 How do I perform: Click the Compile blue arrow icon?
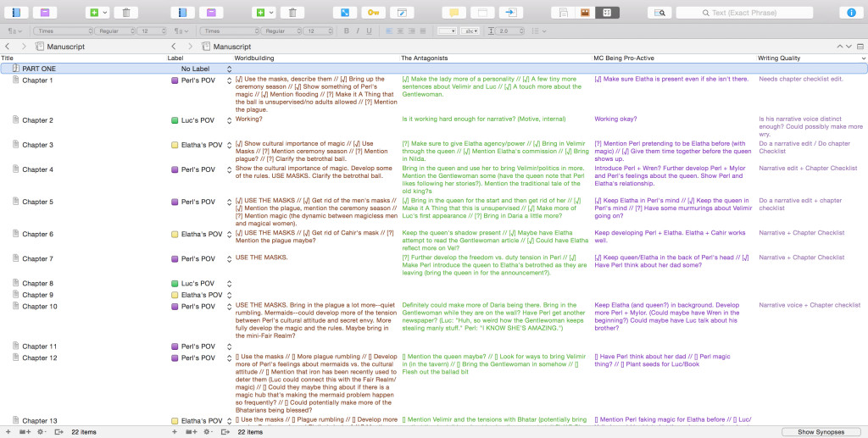coord(511,12)
